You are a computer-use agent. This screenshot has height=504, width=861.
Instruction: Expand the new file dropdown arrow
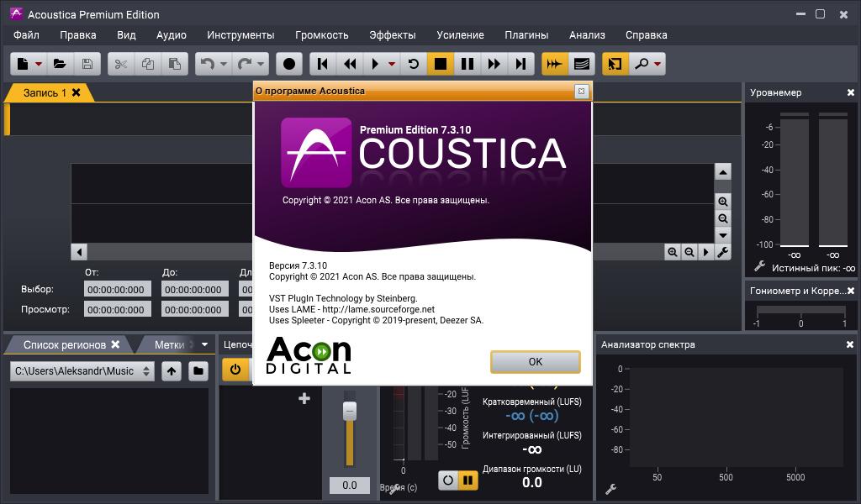point(39,64)
